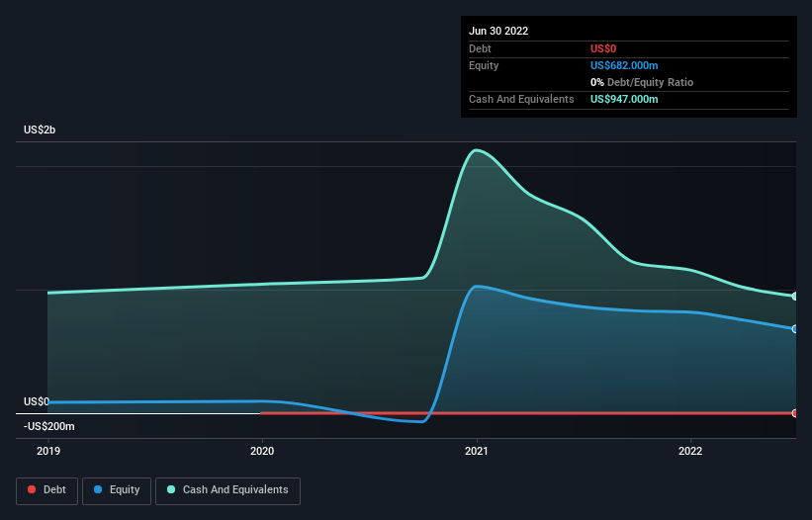Image resolution: width=812 pixels, height=520 pixels.
Task: Click Cash And Equivalents label in tooltip
Action: point(521,99)
